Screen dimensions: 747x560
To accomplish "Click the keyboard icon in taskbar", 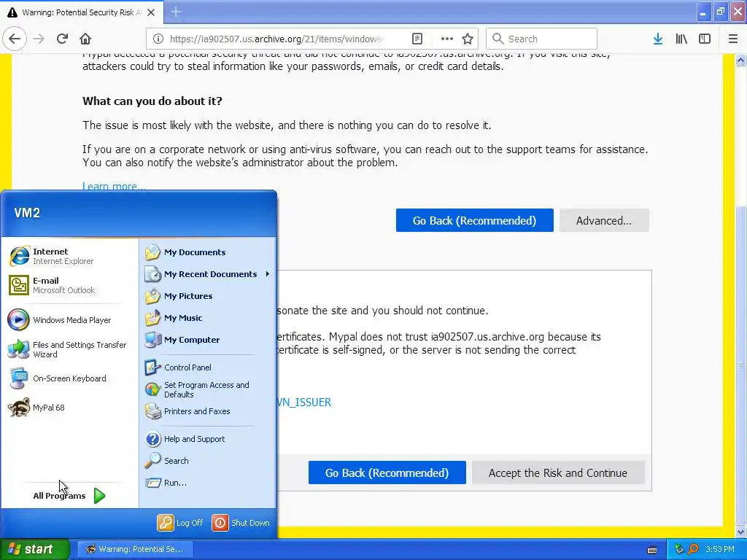I will tap(652, 550).
